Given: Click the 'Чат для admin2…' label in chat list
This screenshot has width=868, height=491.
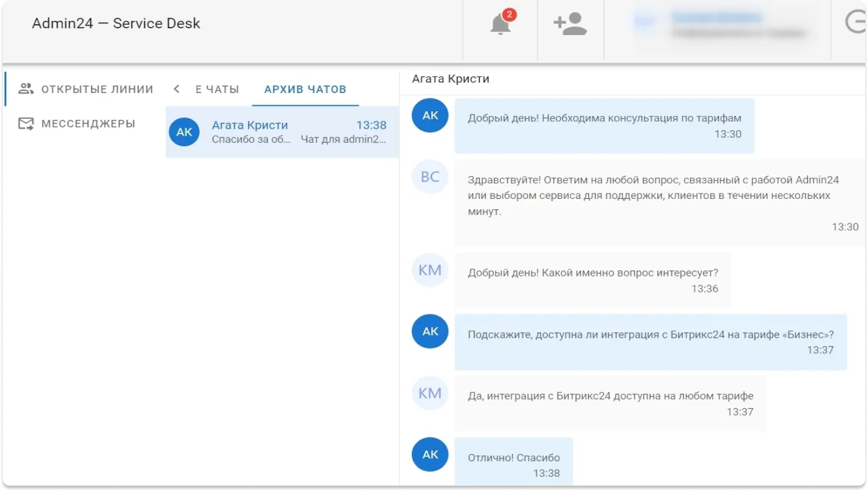Looking at the screenshot, I should pyautogui.click(x=344, y=140).
